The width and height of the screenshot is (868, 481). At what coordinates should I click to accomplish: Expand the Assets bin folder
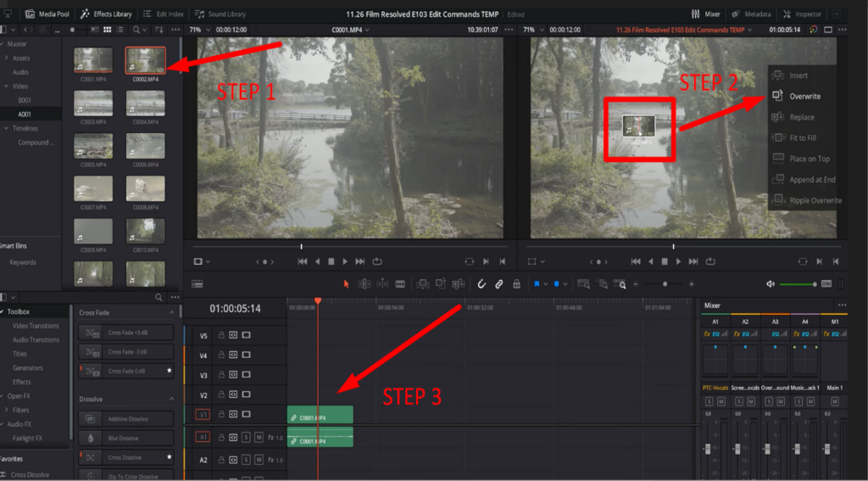pos(6,58)
